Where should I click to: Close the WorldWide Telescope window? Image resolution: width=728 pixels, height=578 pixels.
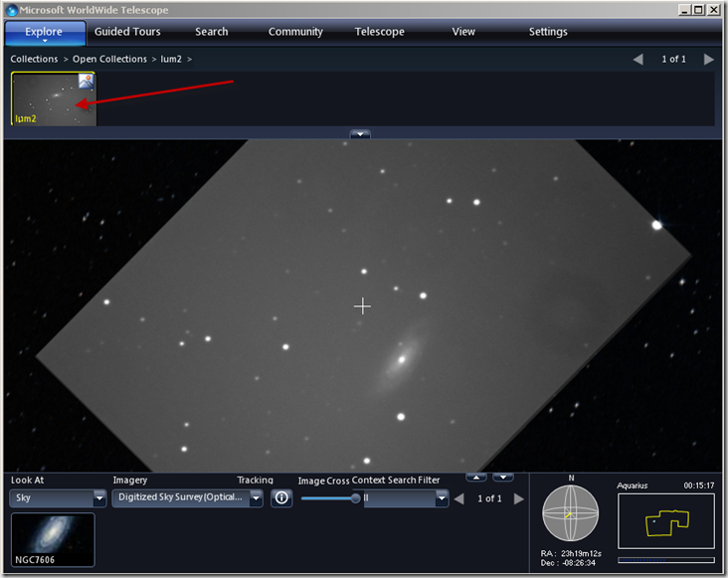pos(713,9)
